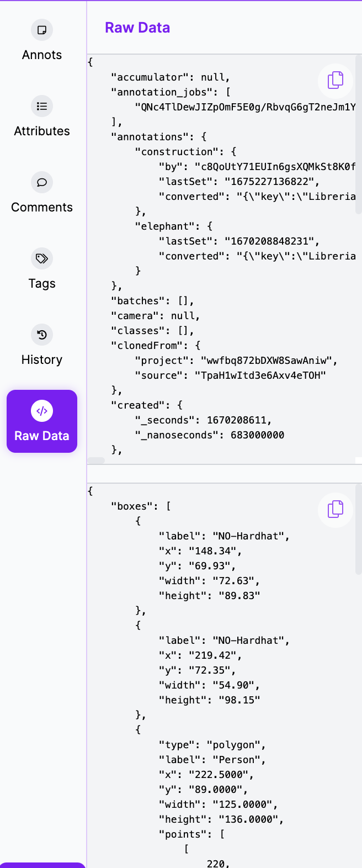Viewport: 362px width, 868px height.
Task: Select the Attributes list icon
Action: tap(42, 106)
